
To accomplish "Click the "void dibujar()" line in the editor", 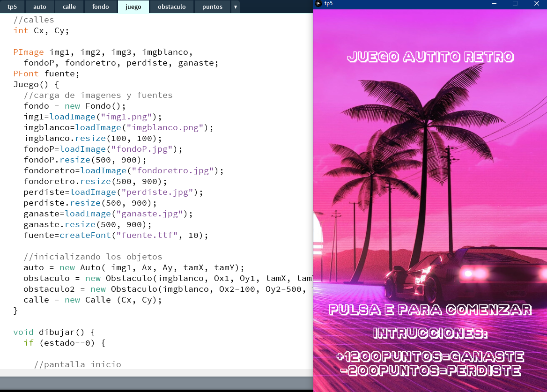I will tap(54, 332).
